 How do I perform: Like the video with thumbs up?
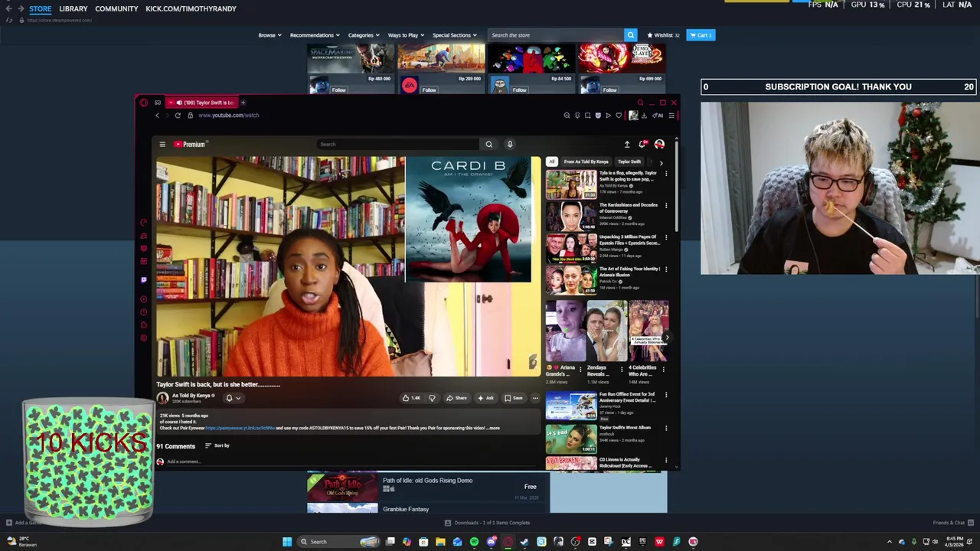click(411, 398)
